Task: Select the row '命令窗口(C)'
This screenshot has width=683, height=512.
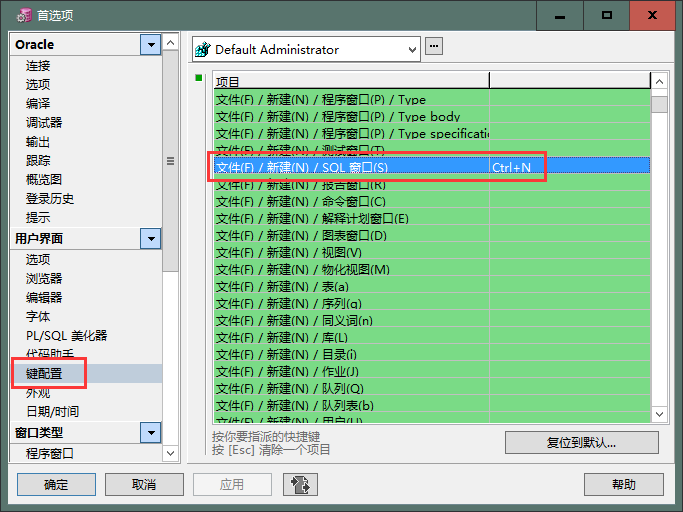Action: [432, 202]
